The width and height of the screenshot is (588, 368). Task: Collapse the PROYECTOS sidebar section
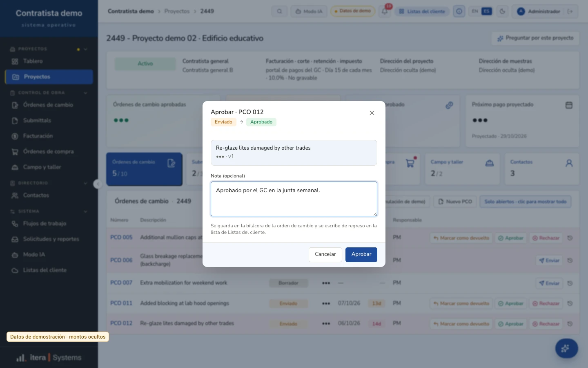pos(85,49)
